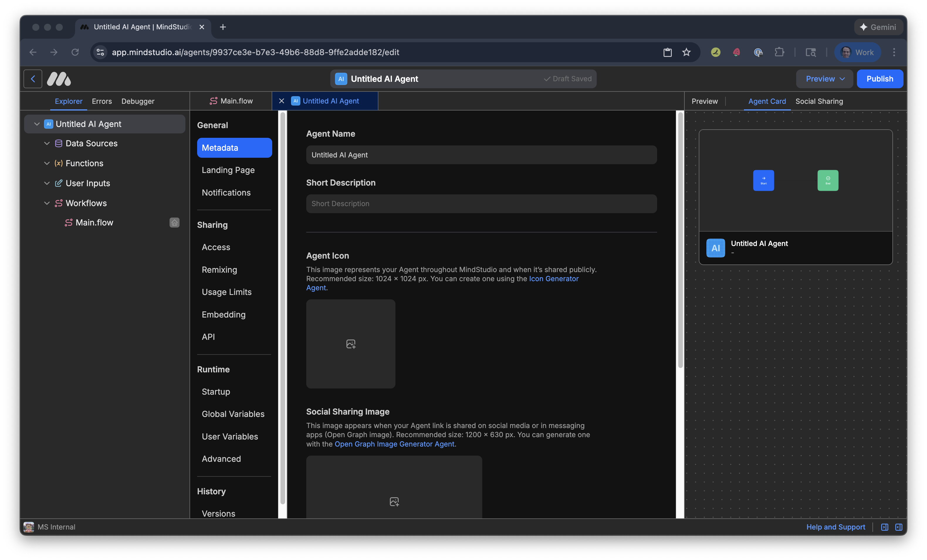Collapse the left panel via bottom toggle
Image resolution: width=927 pixels, height=560 pixels.
tap(885, 527)
